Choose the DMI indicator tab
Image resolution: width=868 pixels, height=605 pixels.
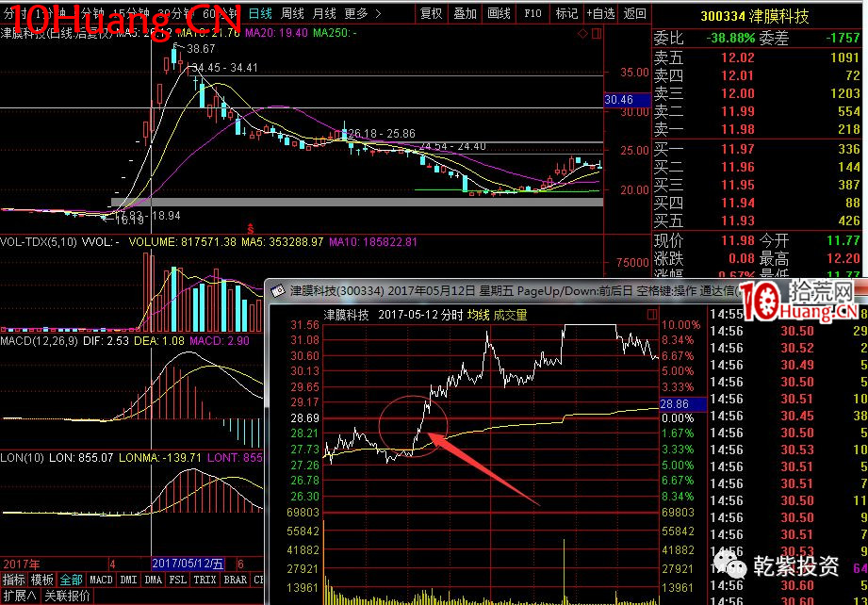coord(128,580)
